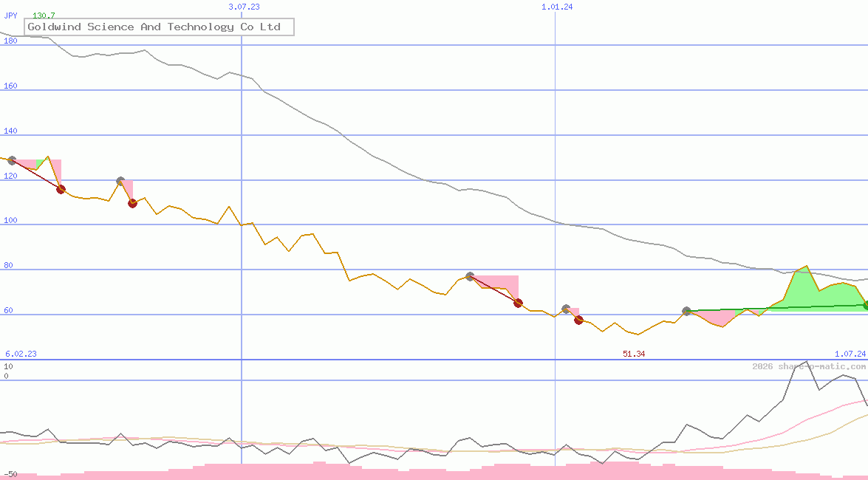Viewport: 868px width, 480px height.
Task: Select the red marker ending the first downtrend line
Action: [x=61, y=190]
